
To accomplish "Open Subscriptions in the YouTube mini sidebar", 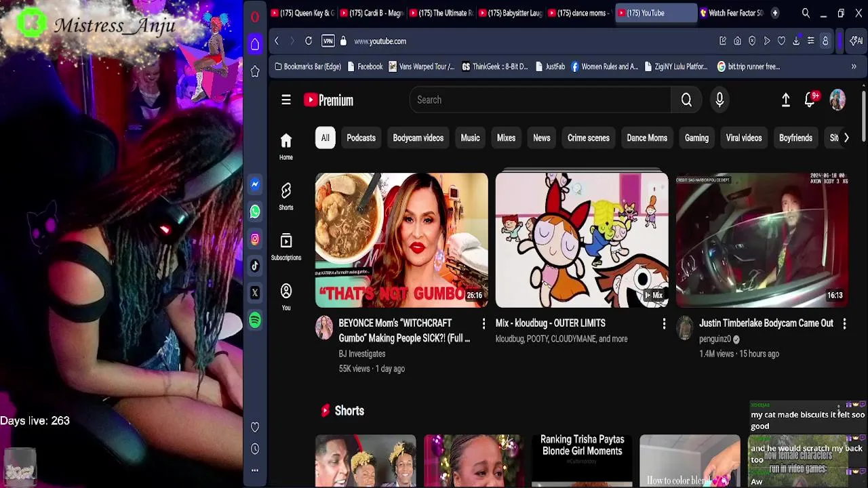I will pos(286,247).
